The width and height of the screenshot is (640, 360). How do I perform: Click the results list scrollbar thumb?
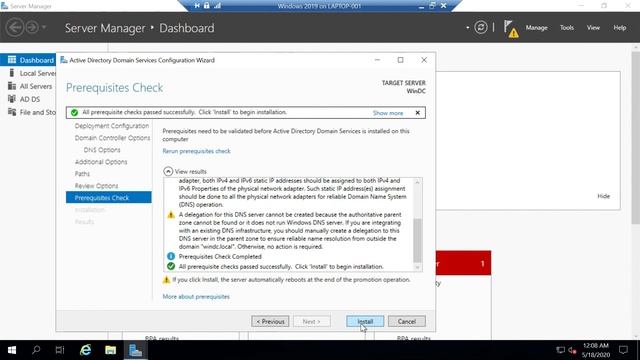point(417,240)
